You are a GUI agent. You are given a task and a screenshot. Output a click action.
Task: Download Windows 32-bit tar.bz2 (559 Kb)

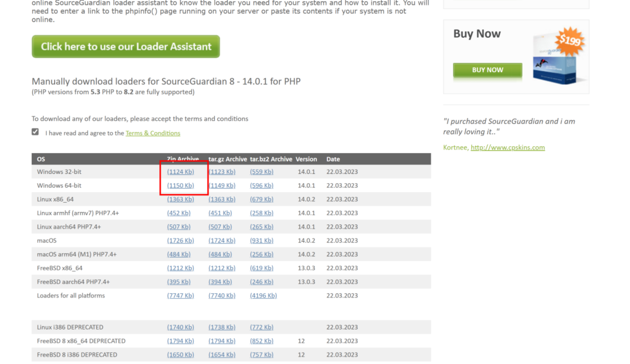click(261, 172)
